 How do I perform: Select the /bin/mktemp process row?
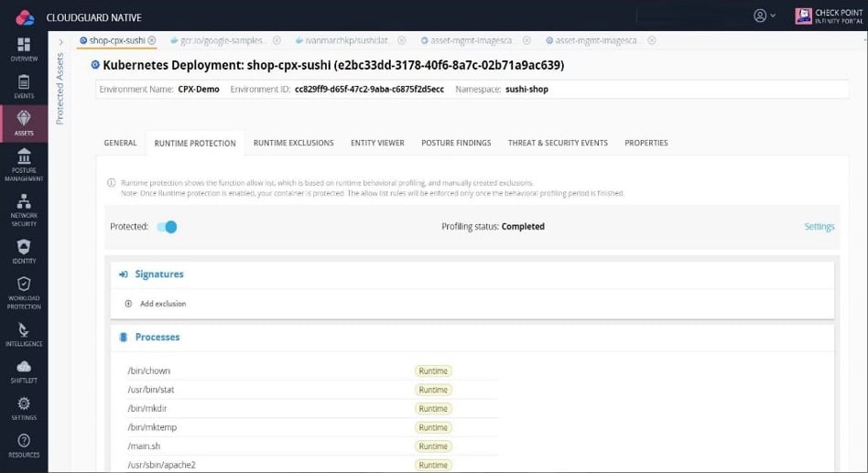tap(311, 427)
